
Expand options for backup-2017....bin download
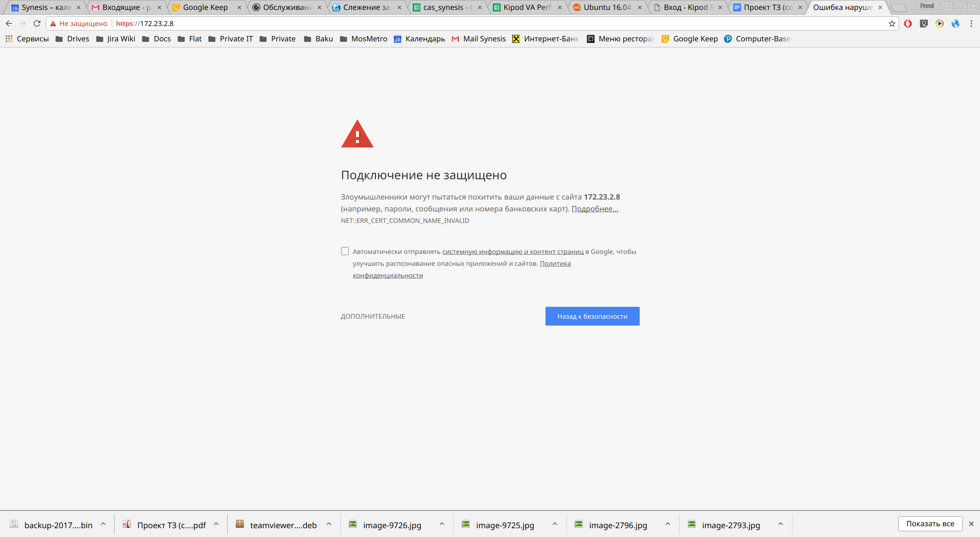(x=103, y=524)
